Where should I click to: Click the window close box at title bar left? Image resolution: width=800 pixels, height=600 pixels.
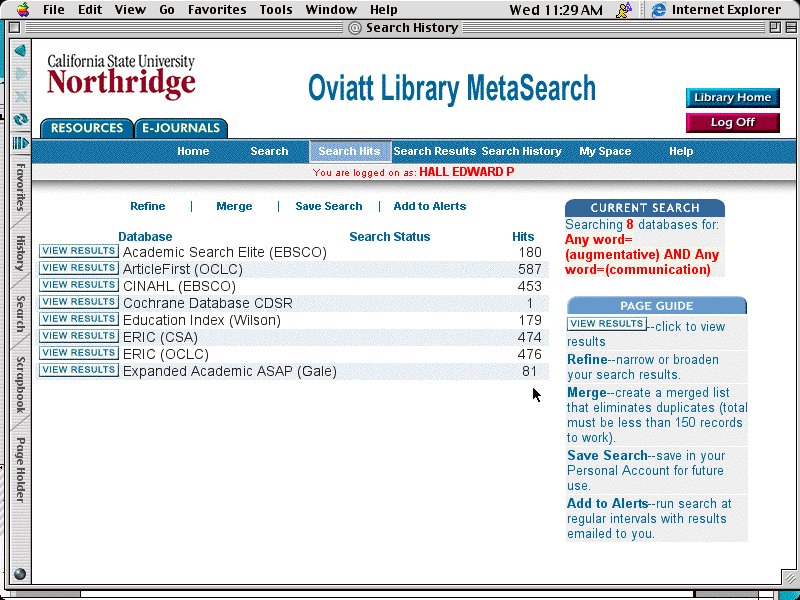coord(15,28)
